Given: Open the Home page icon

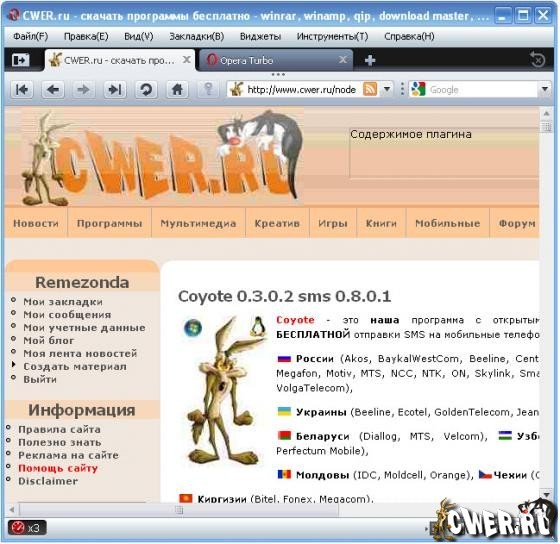Looking at the screenshot, I should 177,89.
